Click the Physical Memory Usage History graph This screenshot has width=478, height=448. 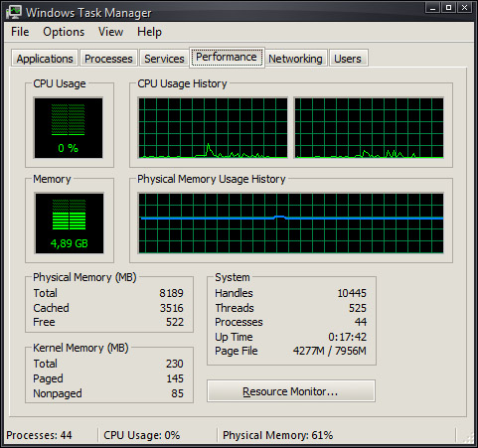[x=291, y=224]
